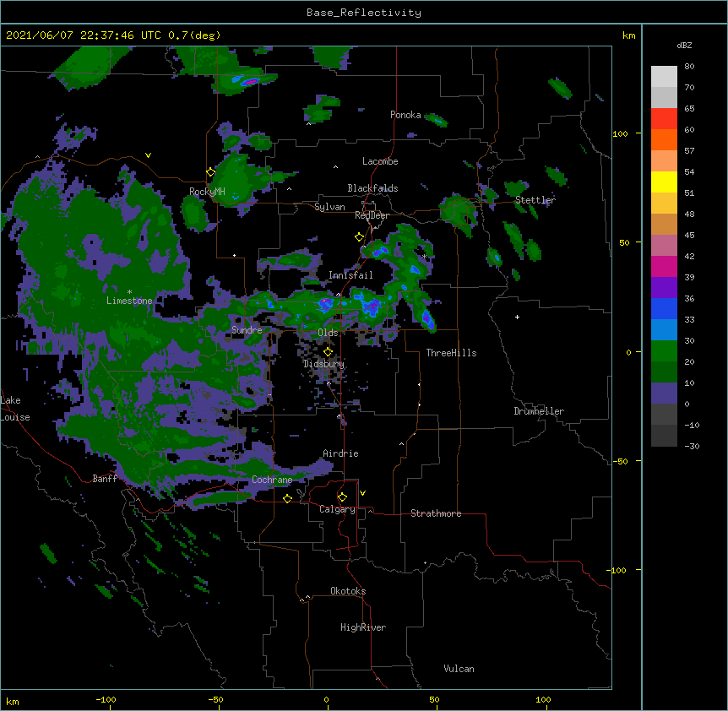Click the Sundre label
Viewport: 728px width, 711px height.
coord(247,330)
